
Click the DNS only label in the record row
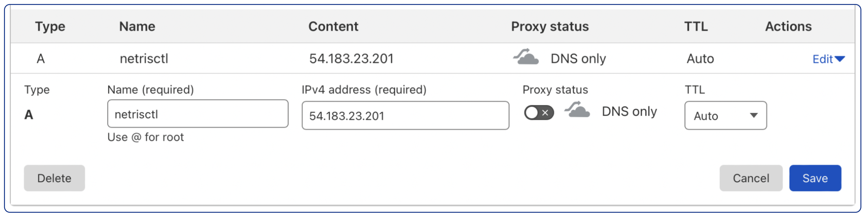coord(578,58)
